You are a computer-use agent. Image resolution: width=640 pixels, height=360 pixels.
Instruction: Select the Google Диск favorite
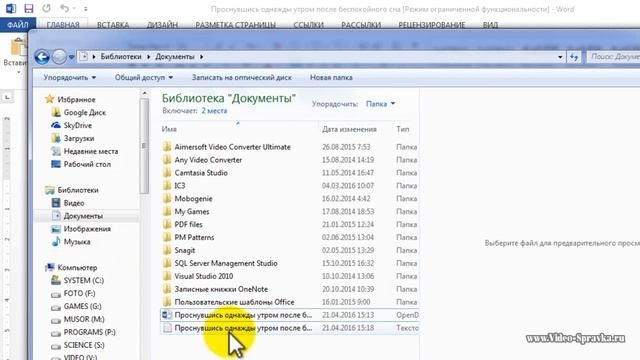click(84, 112)
